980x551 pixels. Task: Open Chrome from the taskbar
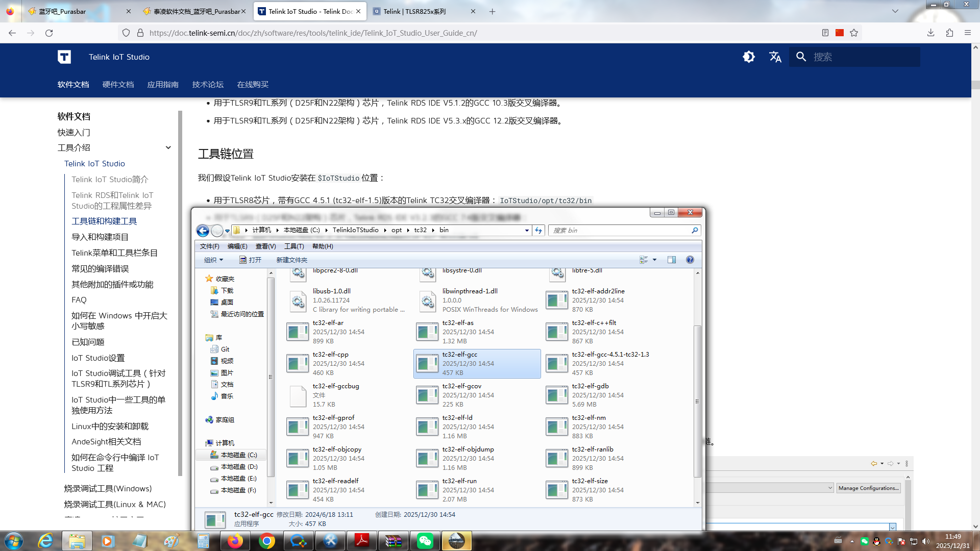pyautogui.click(x=266, y=541)
